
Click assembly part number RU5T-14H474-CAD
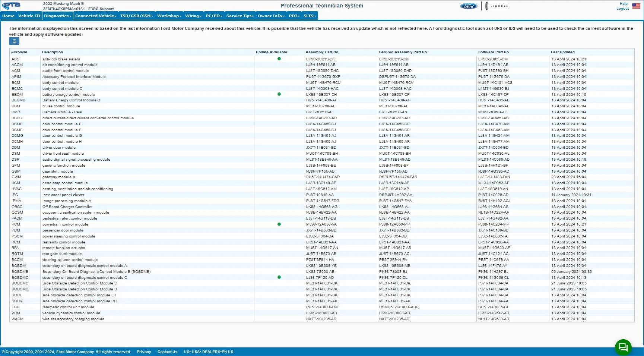[323, 177]
